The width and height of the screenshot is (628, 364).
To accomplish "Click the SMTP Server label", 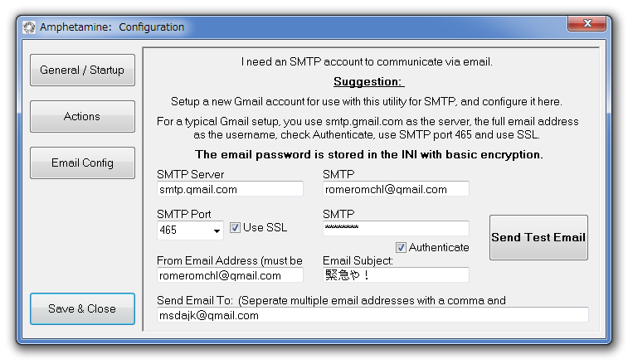I will coord(190,175).
